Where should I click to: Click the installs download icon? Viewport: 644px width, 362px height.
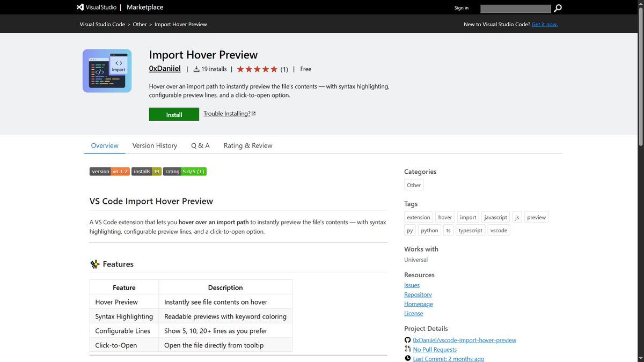coord(196,69)
